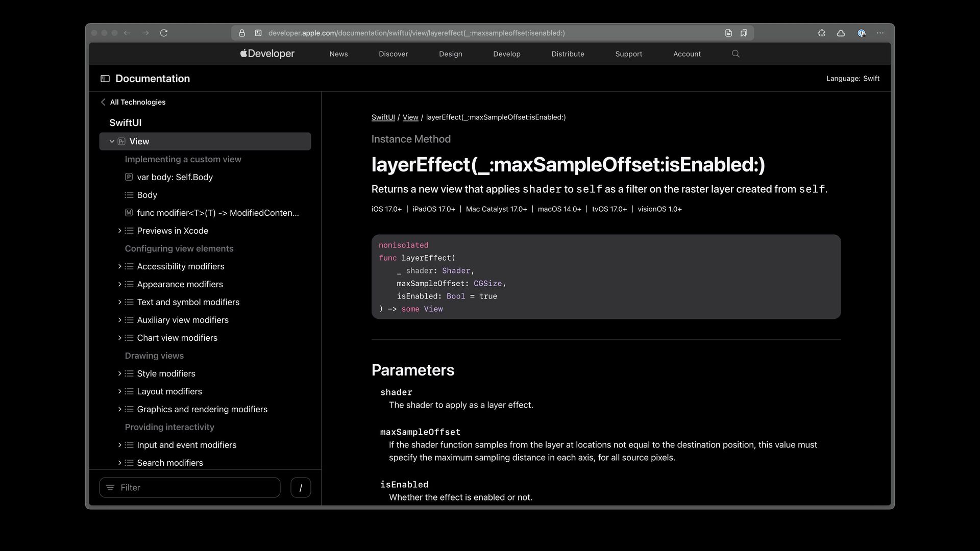Click the cloud icon in browser toolbar
The image size is (980, 551).
pos(841,33)
